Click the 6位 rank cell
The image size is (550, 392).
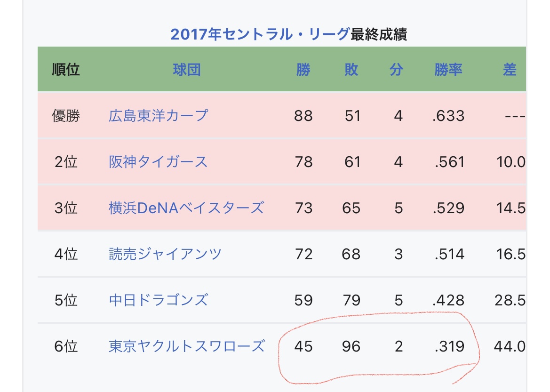[66, 347]
